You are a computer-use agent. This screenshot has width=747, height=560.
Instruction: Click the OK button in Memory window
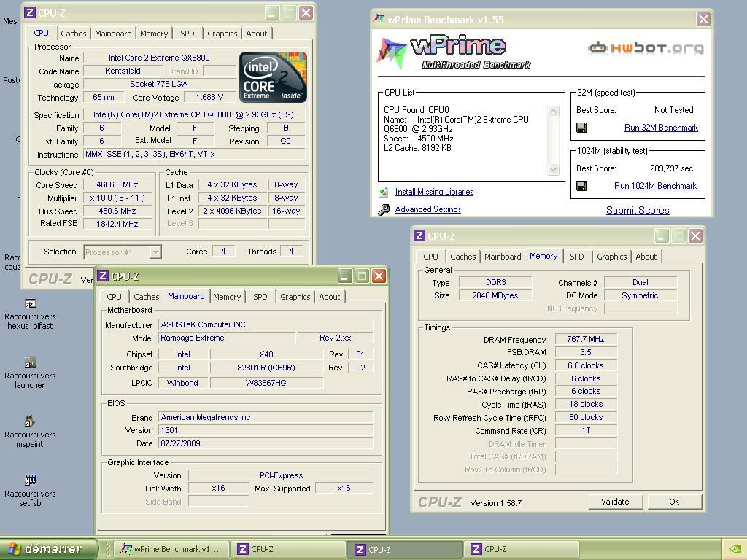pyautogui.click(x=674, y=502)
